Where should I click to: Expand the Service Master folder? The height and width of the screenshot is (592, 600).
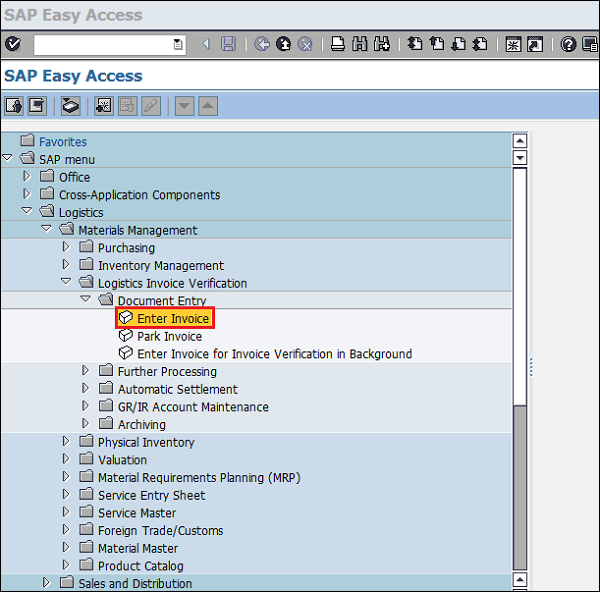click(66, 512)
